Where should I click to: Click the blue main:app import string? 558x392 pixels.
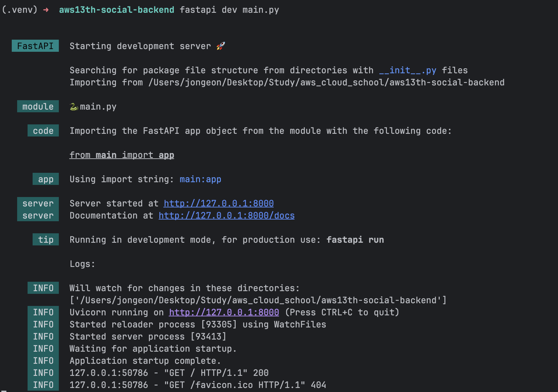coord(200,179)
